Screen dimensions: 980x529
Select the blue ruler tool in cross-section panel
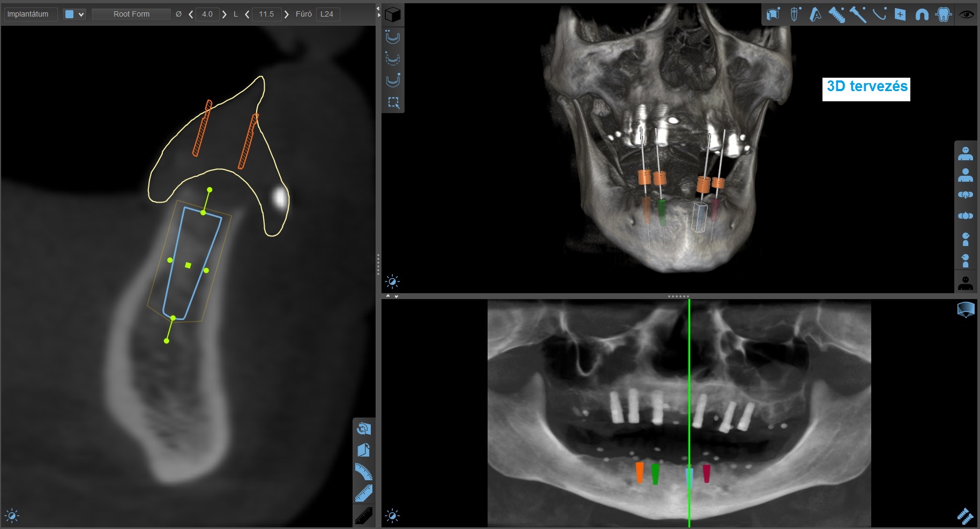[364, 493]
